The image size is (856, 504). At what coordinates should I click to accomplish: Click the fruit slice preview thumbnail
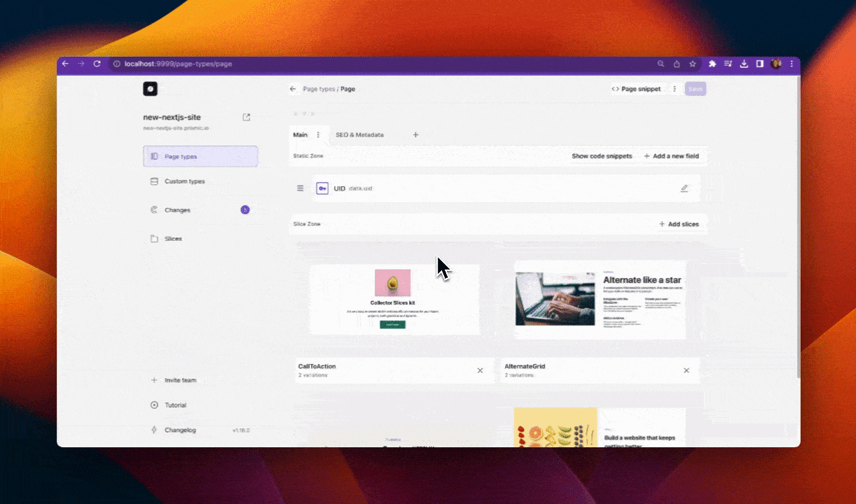pos(600,426)
